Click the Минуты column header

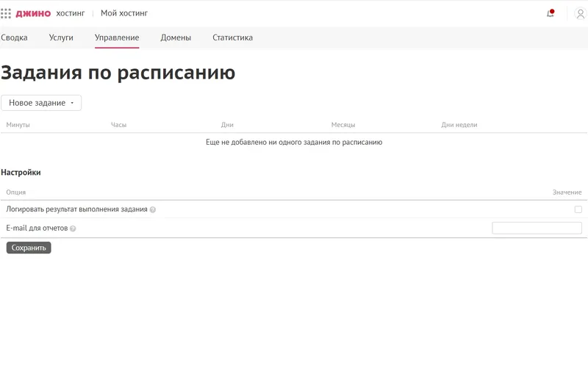tap(18, 125)
